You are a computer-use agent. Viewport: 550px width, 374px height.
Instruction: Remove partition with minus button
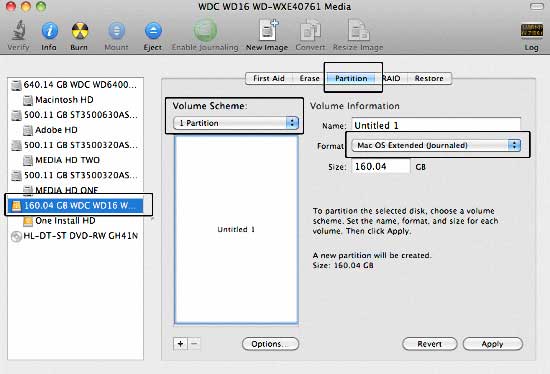coord(195,344)
